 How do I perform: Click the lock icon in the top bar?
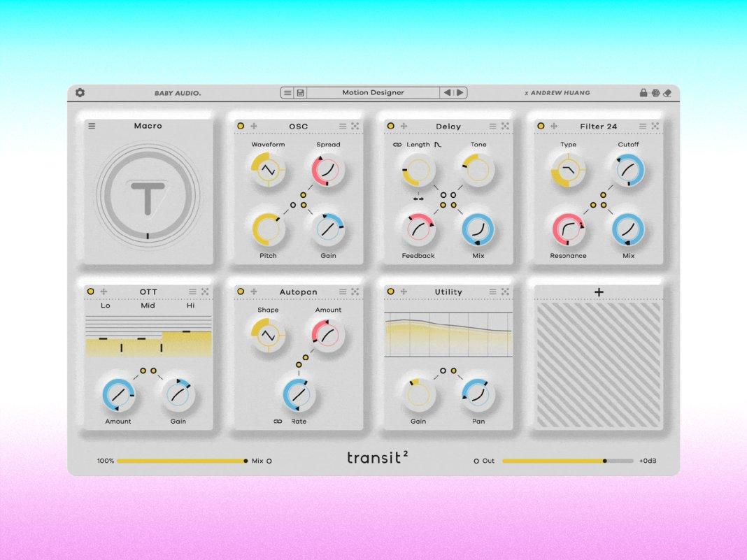pyautogui.click(x=643, y=92)
